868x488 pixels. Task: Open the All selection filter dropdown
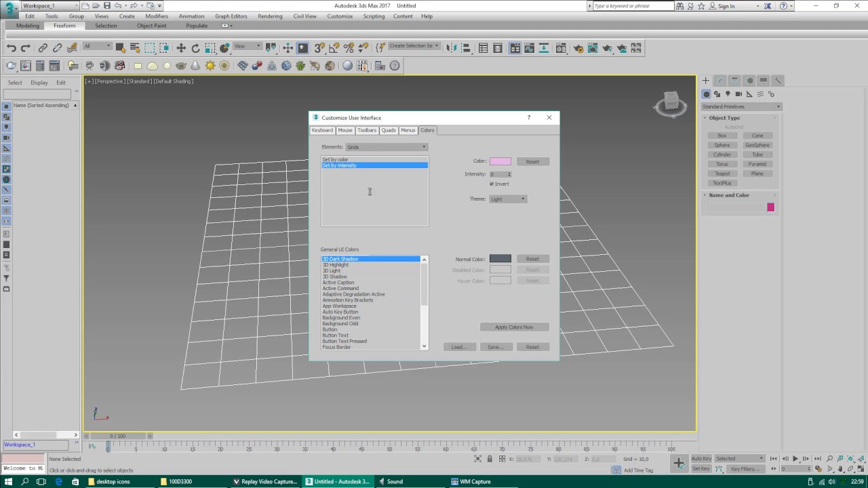pos(97,46)
